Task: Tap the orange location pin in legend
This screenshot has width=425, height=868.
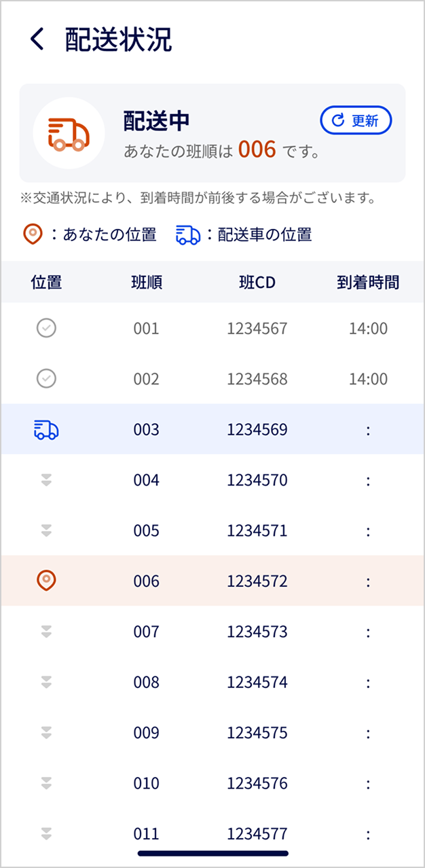Action: (32, 235)
